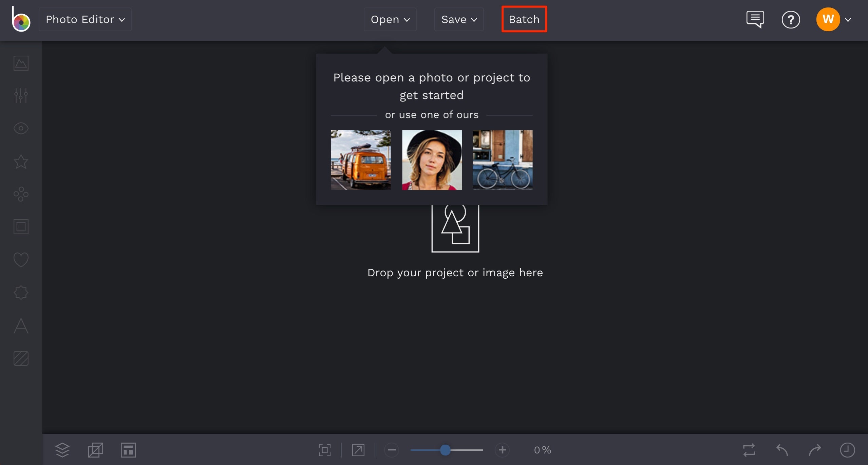
Task: Open the Help question mark
Action: (x=791, y=20)
